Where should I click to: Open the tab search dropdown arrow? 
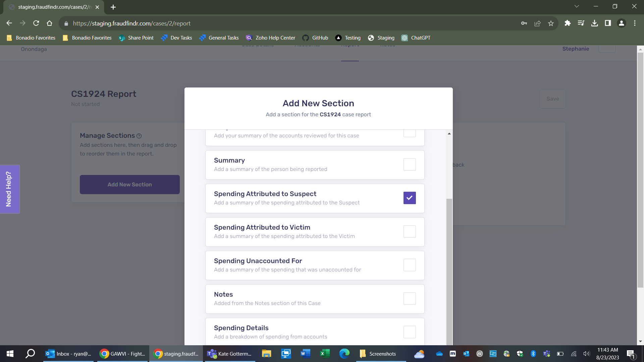coord(577,6)
